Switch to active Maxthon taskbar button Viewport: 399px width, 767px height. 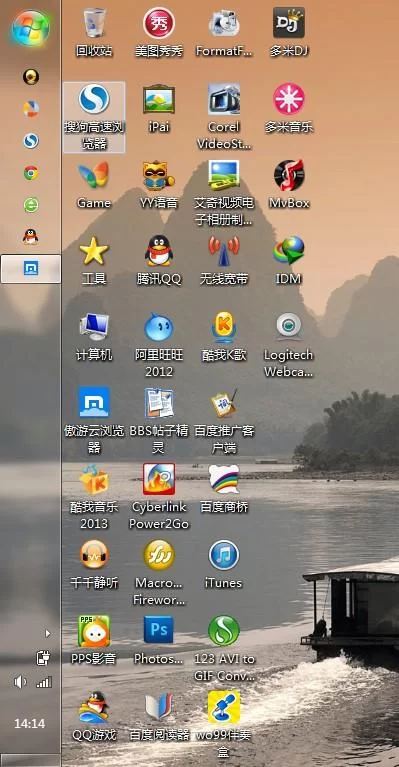click(31, 269)
